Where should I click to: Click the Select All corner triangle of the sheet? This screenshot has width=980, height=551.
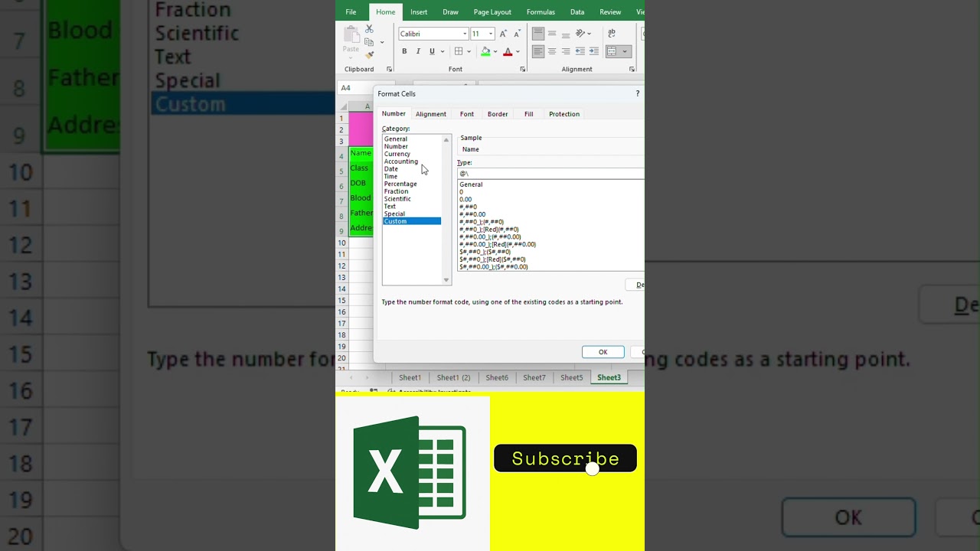click(343, 106)
